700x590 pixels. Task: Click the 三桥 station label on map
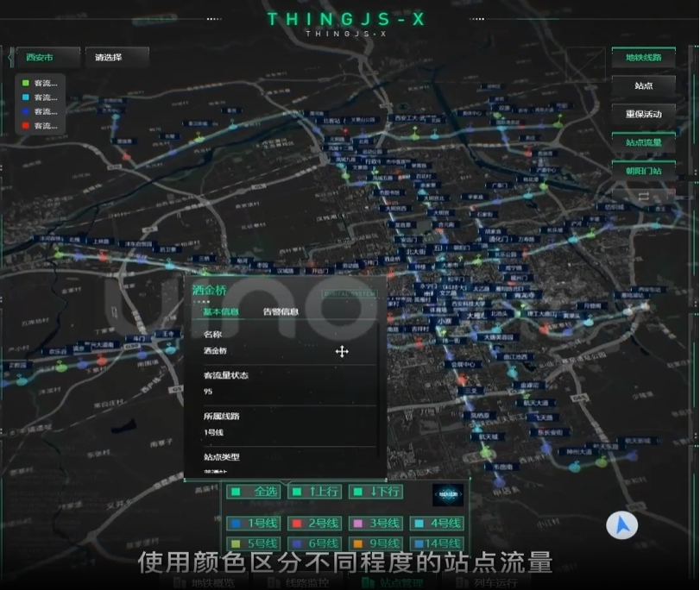204,259
